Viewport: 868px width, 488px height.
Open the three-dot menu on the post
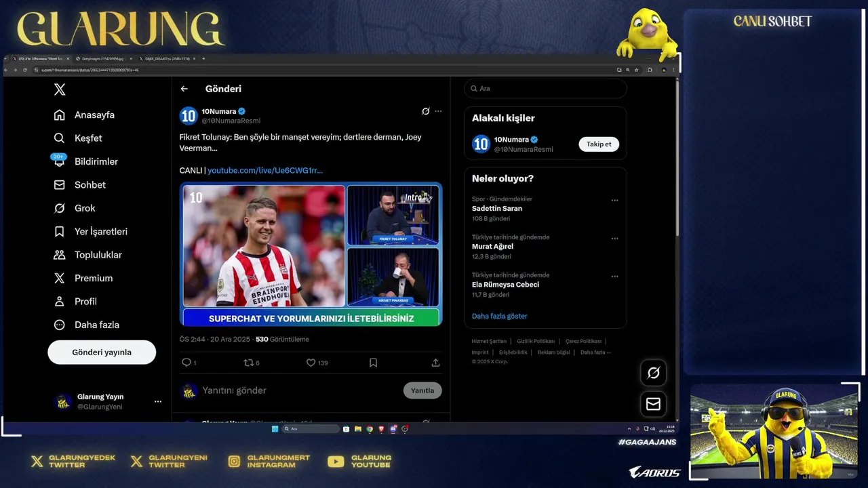pos(438,111)
